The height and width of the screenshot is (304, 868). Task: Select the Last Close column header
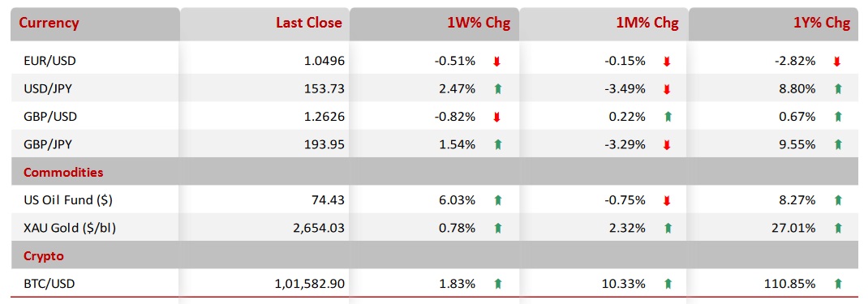(x=309, y=24)
